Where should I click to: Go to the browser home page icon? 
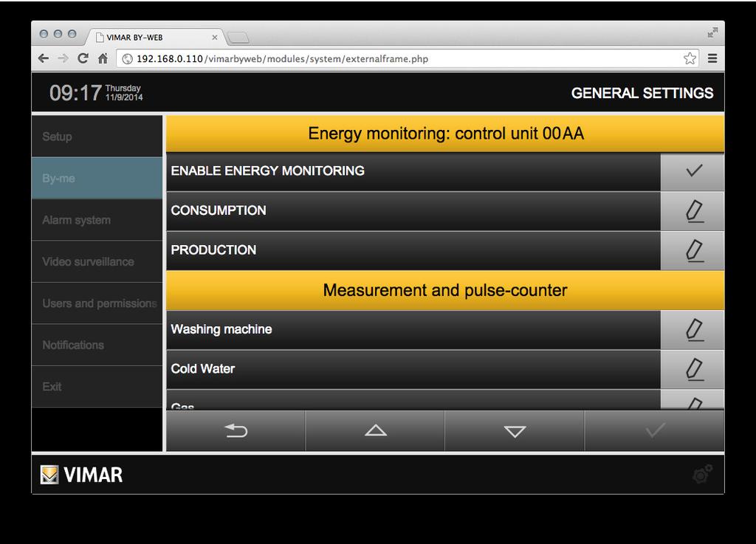point(103,59)
